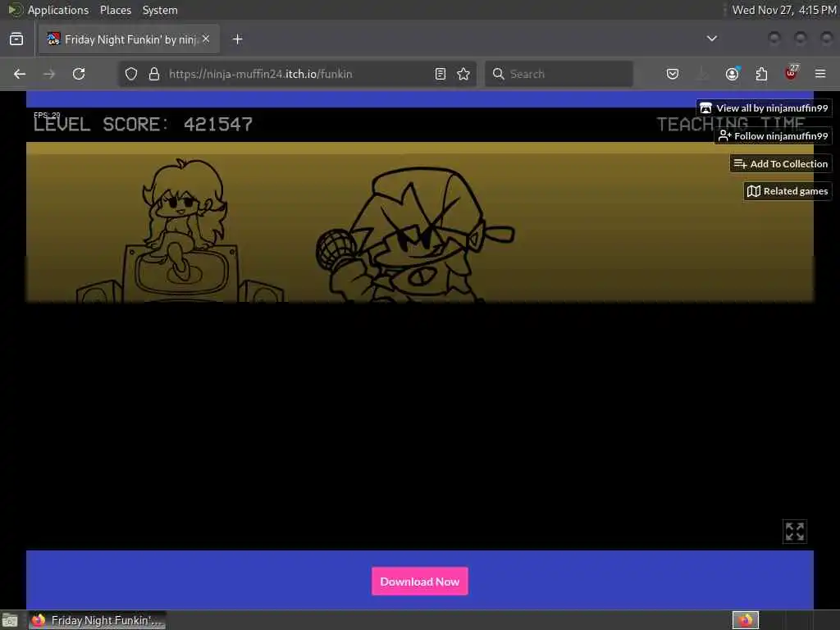Open the extensions puzzle icon
Image resolution: width=840 pixels, height=630 pixels.
[x=761, y=74]
